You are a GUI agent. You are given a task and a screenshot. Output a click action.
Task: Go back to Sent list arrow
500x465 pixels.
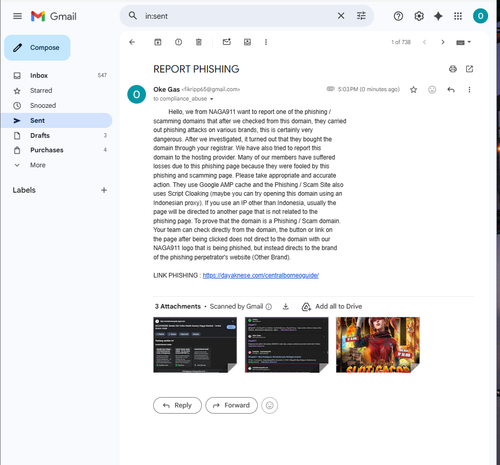(x=132, y=42)
